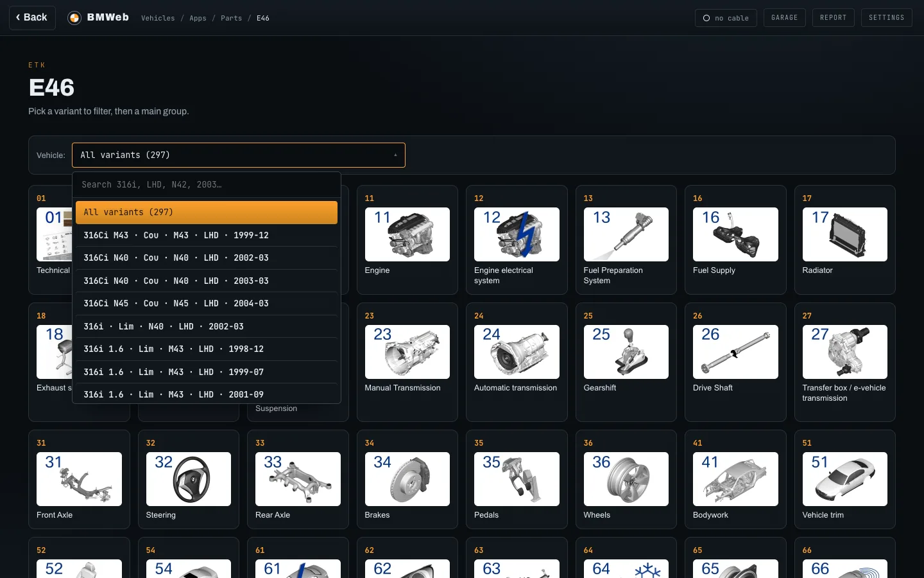Open the Gearshift group 25

626,362
